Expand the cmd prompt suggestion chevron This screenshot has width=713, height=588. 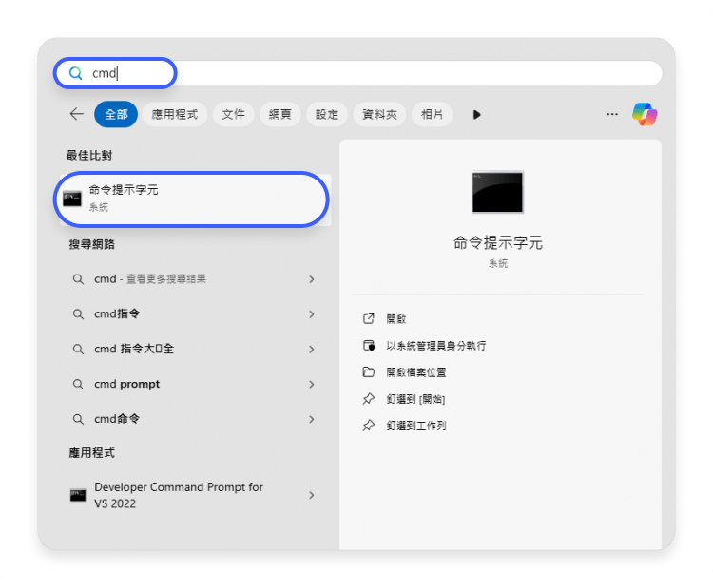pyautogui.click(x=312, y=384)
